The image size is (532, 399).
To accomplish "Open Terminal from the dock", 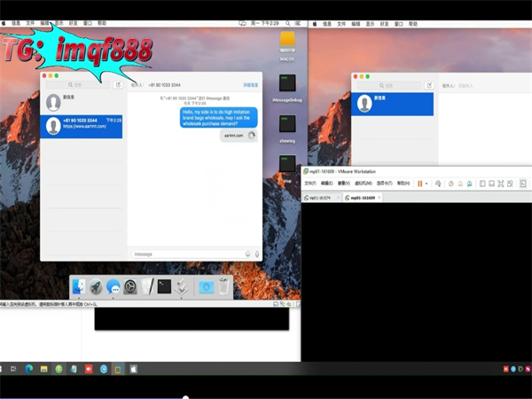I will [x=164, y=286].
